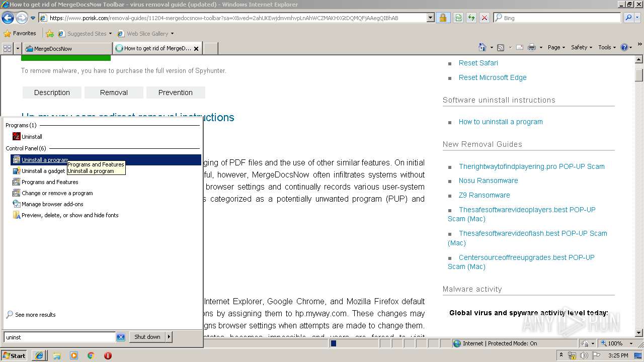Click the page vertical scrollbar thumb
644x362 pixels.
tap(639, 74)
